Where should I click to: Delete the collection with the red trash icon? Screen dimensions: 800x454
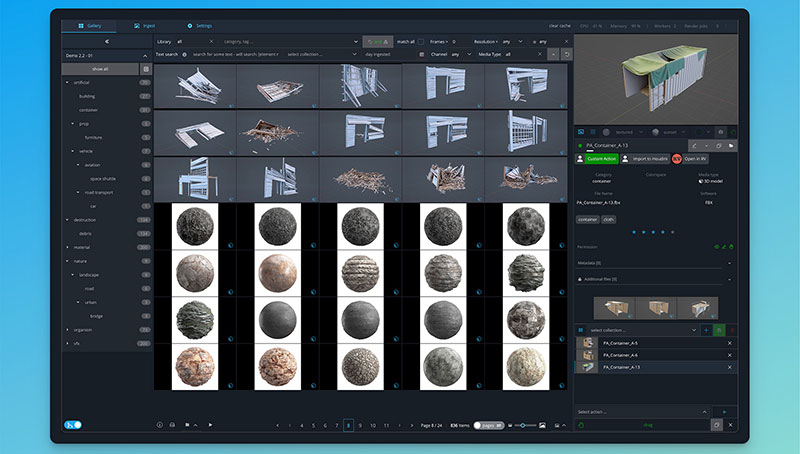tap(731, 330)
